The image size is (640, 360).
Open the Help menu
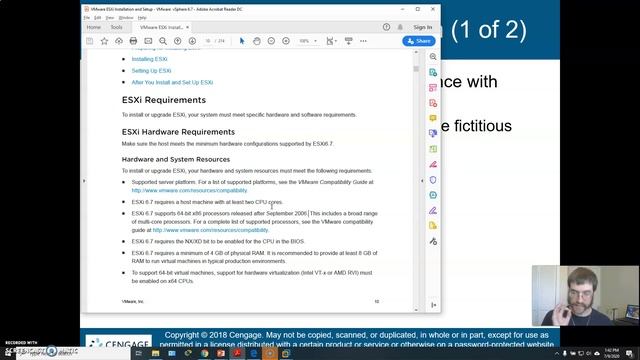point(142,18)
